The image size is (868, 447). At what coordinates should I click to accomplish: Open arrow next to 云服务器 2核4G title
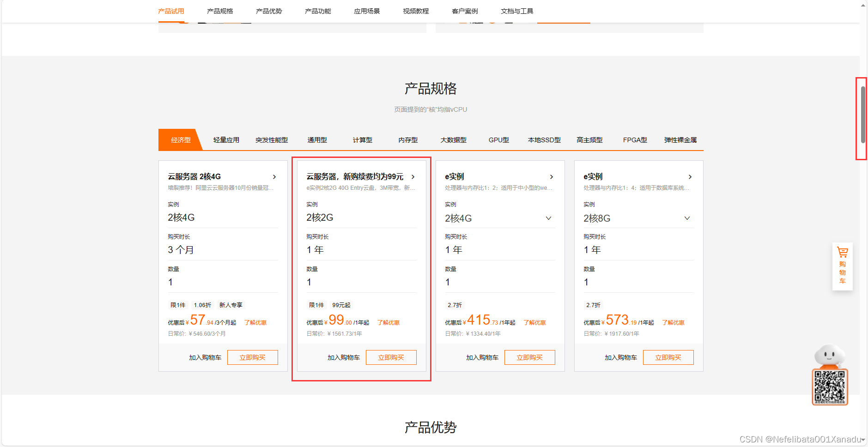(x=274, y=177)
